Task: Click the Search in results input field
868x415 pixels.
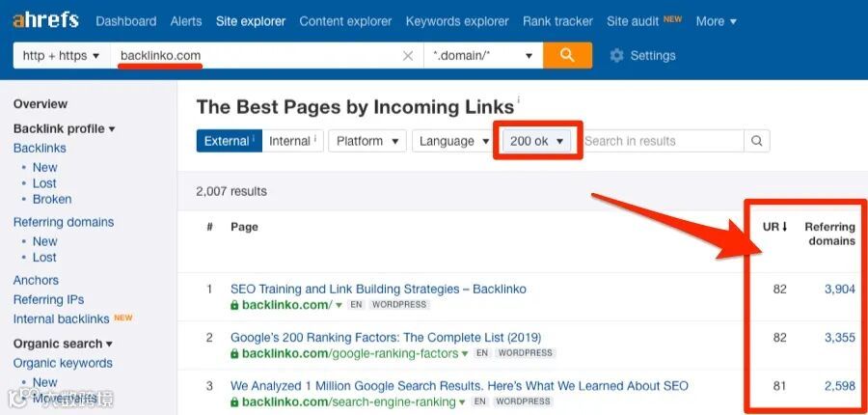Action: (x=664, y=141)
